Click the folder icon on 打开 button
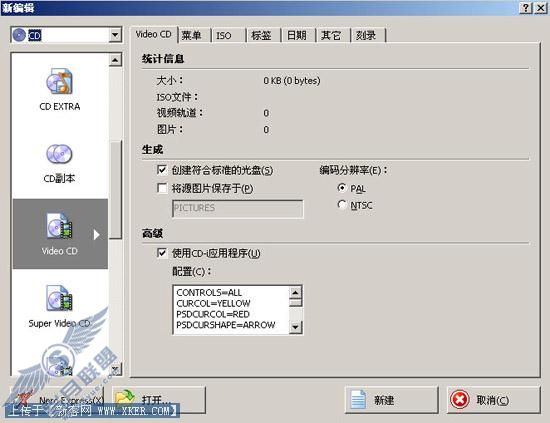This screenshot has width=550, height=423. tap(126, 399)
